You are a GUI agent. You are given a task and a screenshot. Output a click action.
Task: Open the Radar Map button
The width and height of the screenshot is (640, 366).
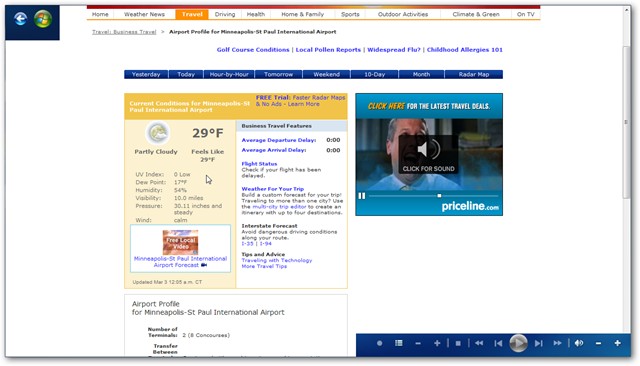click(473, 74)
